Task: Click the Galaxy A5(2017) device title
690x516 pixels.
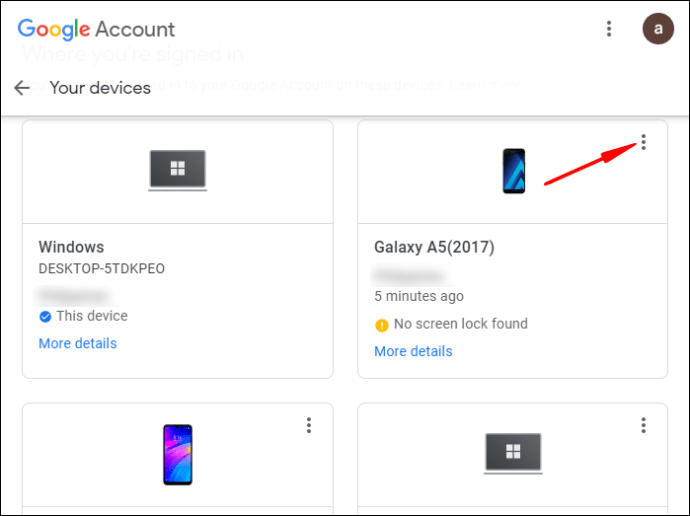Action: point(434,247)
